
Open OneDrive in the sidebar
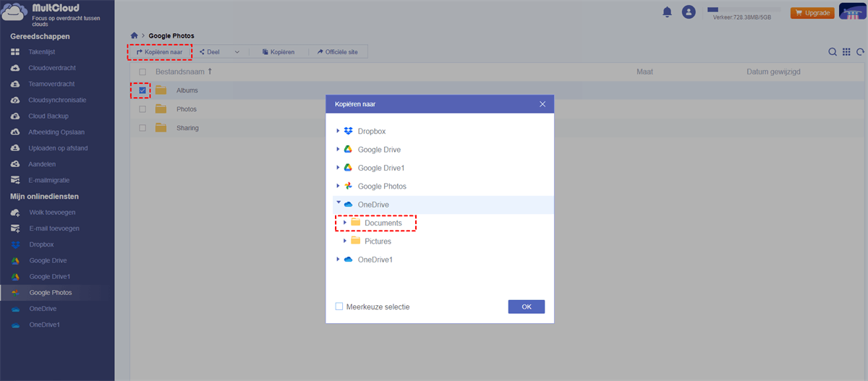pos(43,309)
